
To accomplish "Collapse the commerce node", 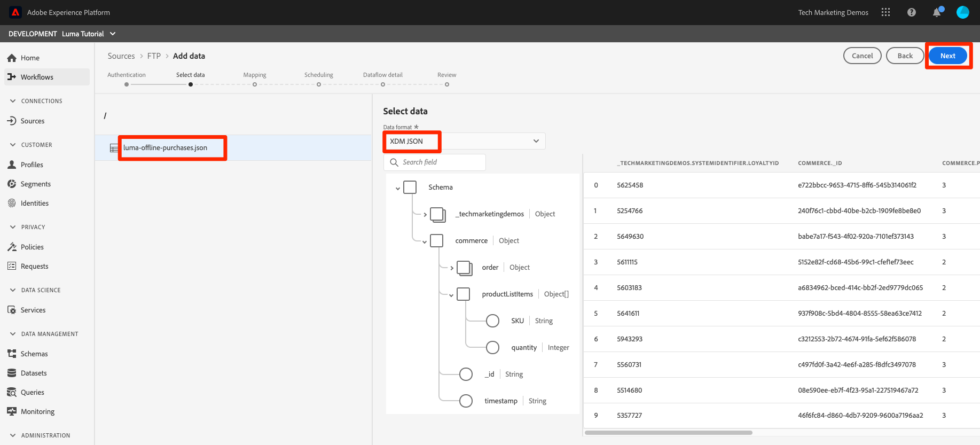I will pos(425,241).
